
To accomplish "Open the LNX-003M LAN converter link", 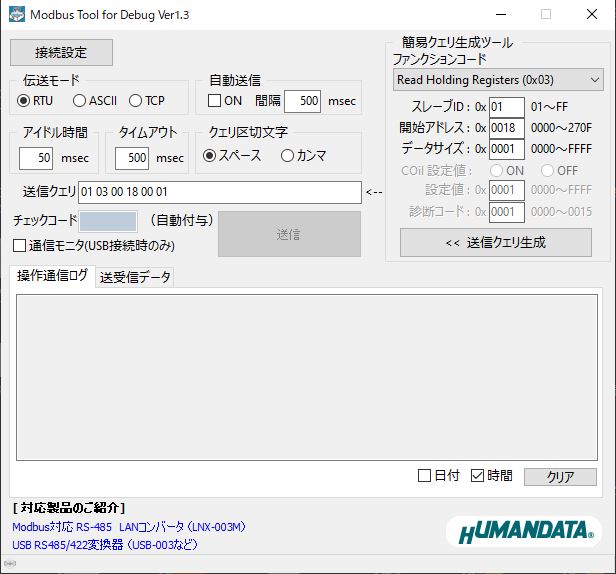I will pos(128,526).
